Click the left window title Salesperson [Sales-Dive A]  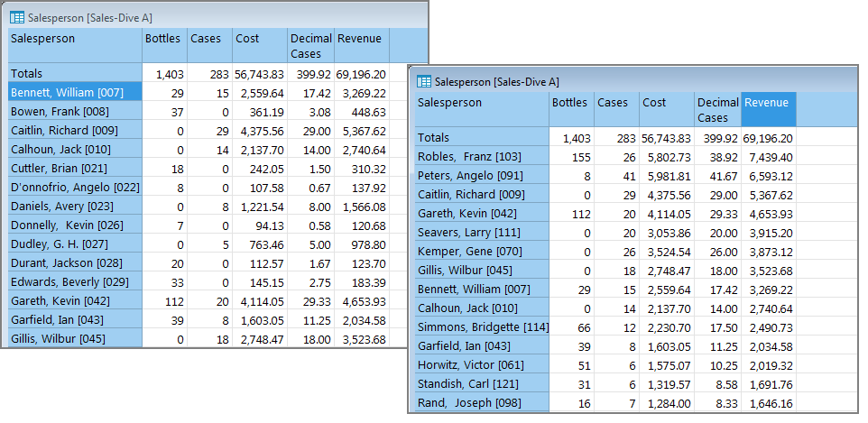point(90,18)
